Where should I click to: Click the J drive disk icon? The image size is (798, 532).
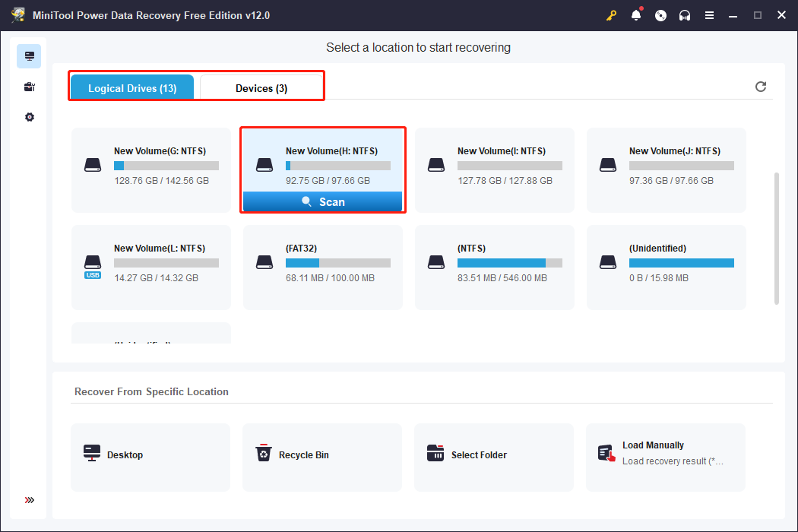click(x=608, y=165)
